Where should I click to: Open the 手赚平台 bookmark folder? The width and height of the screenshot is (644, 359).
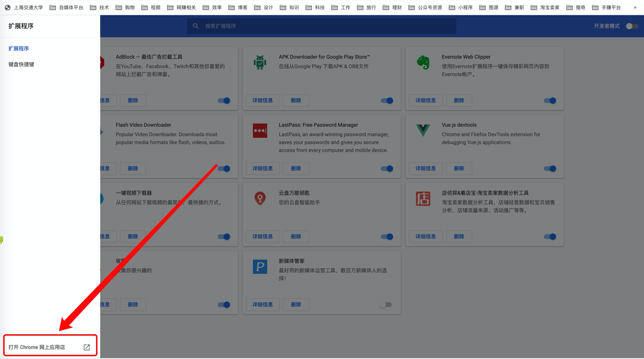click(606, 8)
